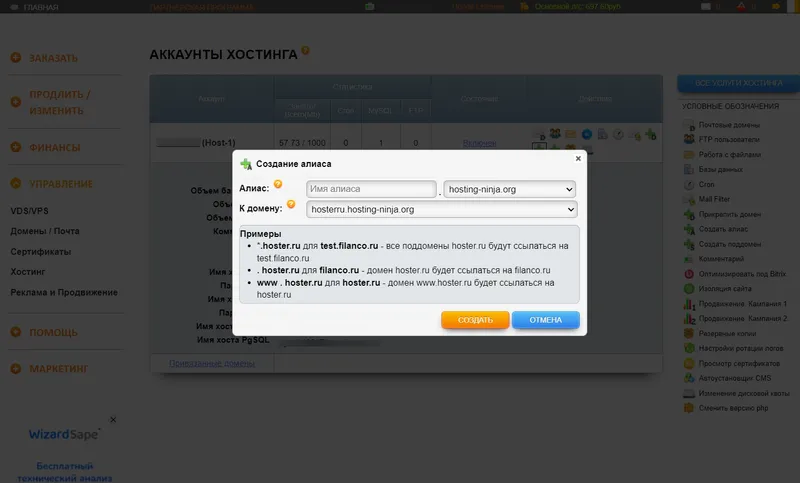Close the alias creation dialog
Screen dimensions: 800x483
(x=578, y=159)
